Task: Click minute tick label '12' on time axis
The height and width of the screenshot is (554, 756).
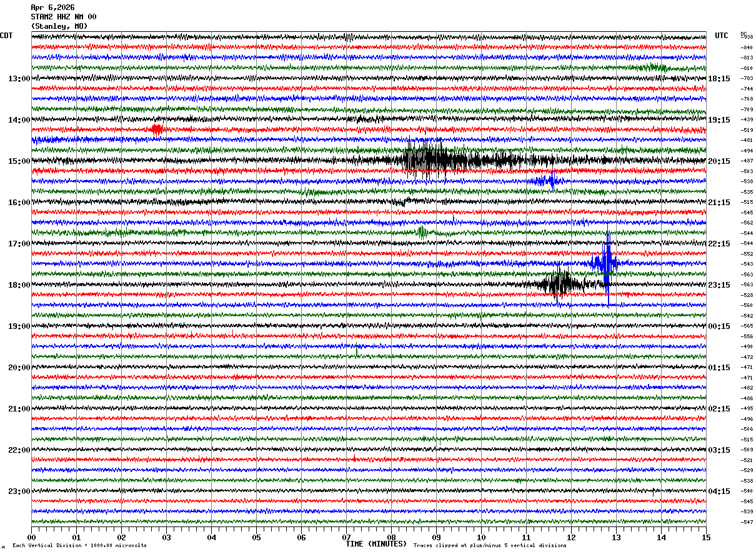Action: [x=571, y=537]
